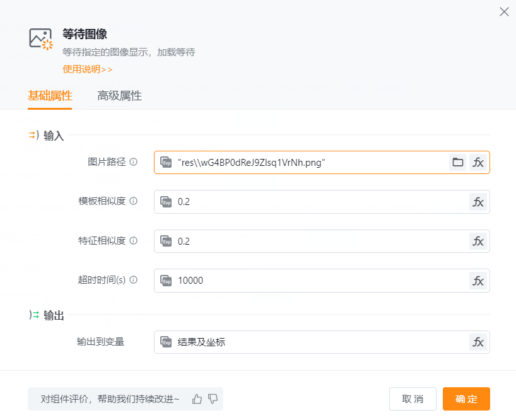Image resolution: width=516 pixels, height=420 pixels.
Task: Click the fx button for 输出到变量
Action: coord(478,342)
